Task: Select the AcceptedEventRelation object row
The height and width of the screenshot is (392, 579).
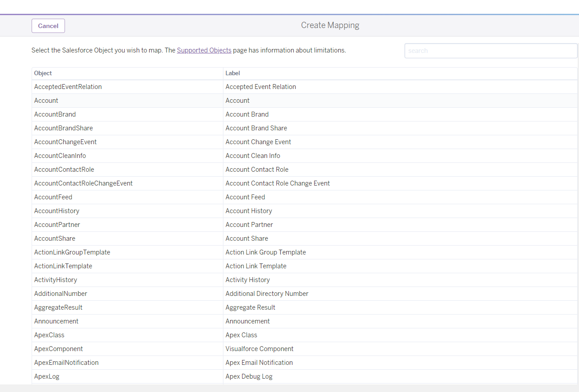Action: click(x=68, y=87)
